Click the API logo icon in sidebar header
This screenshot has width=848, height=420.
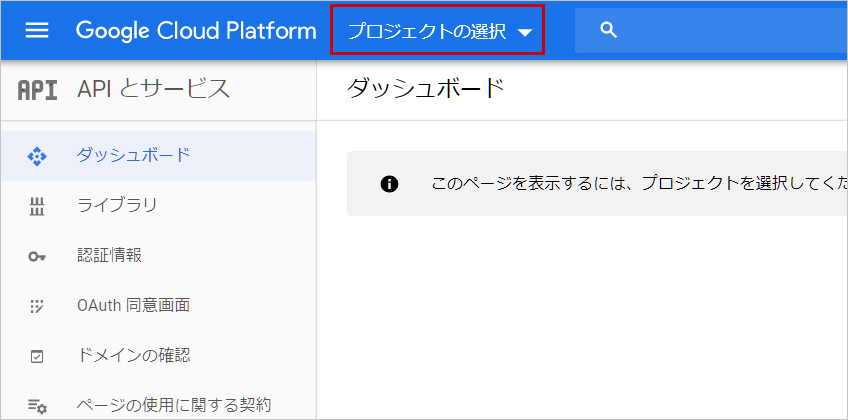(x=37, y=90)
